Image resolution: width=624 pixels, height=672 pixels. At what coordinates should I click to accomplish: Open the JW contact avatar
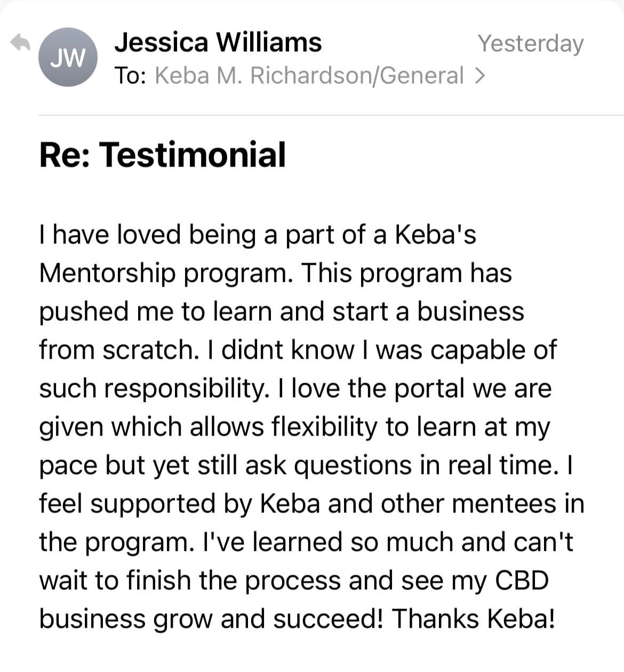point(68,57)
